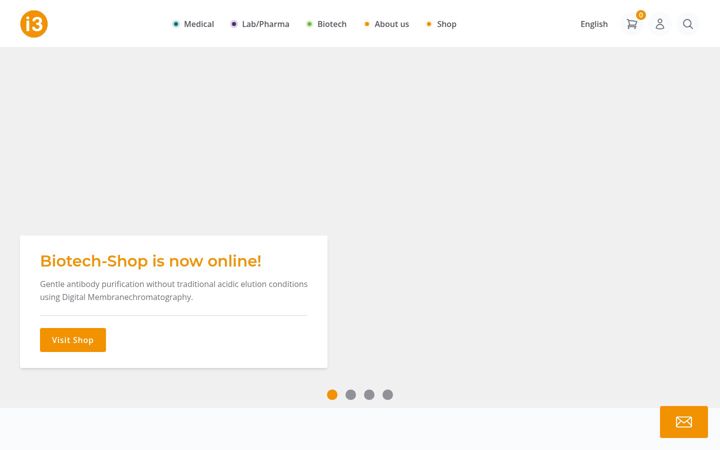The image size is (720, 450).
Task: Click the i3 logo in the header
Action: pos(34,24)
